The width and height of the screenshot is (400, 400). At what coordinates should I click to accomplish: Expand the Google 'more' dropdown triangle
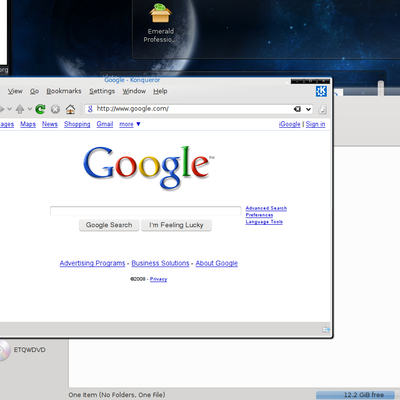pos(138,124)
